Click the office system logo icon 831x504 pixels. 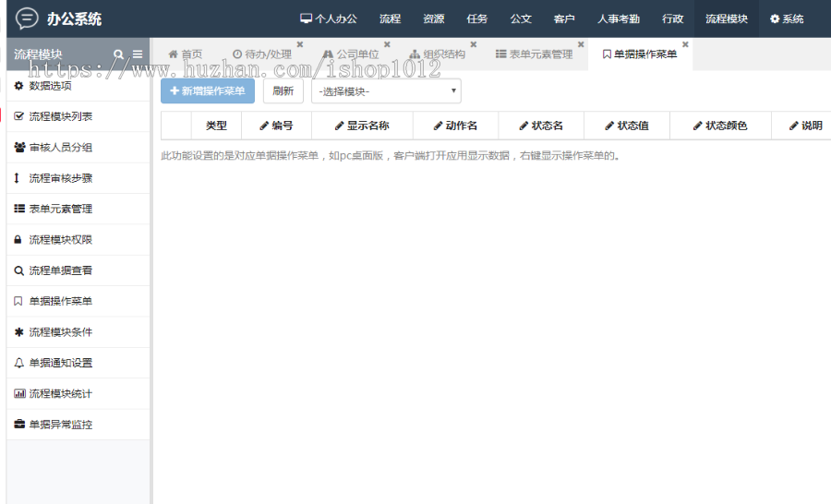tap(27, 18)
